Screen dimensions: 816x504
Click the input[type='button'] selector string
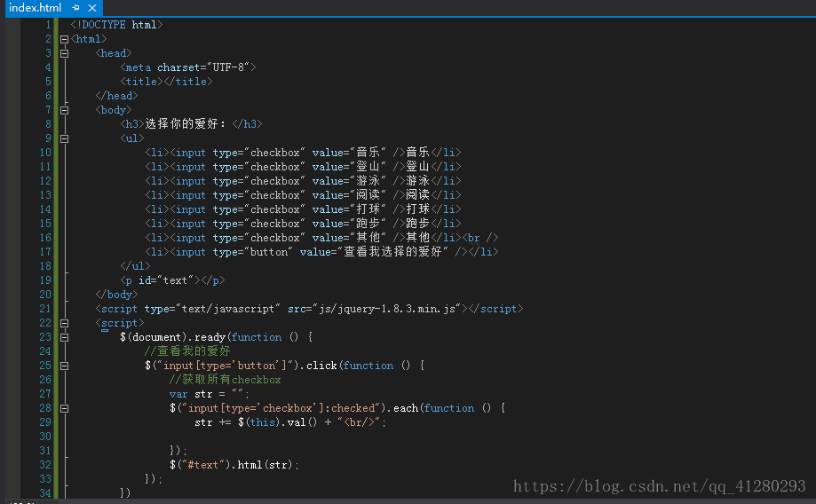[x=227, y=366]
